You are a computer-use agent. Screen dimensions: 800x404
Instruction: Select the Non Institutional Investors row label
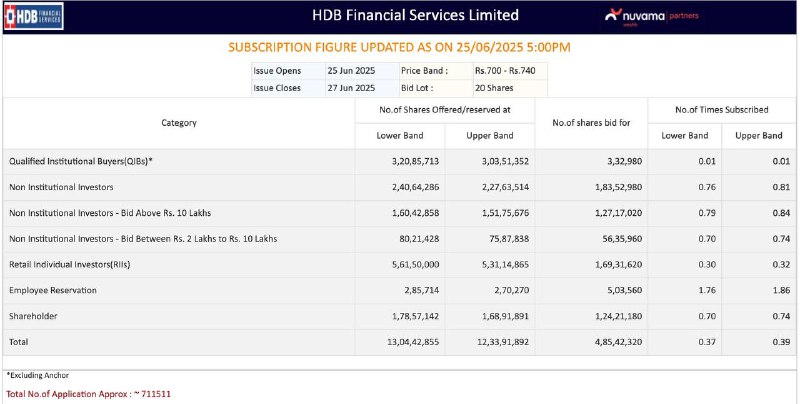pyautogui.click(x=61, y=187)
